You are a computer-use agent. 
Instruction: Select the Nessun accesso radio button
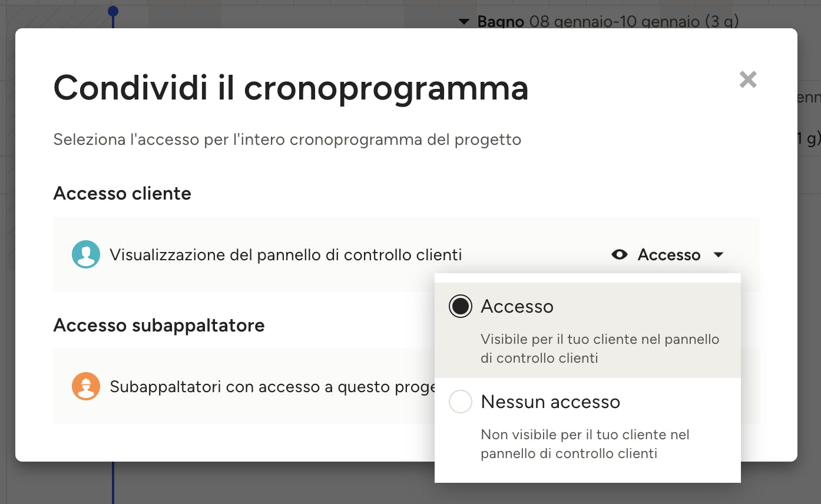461,402
